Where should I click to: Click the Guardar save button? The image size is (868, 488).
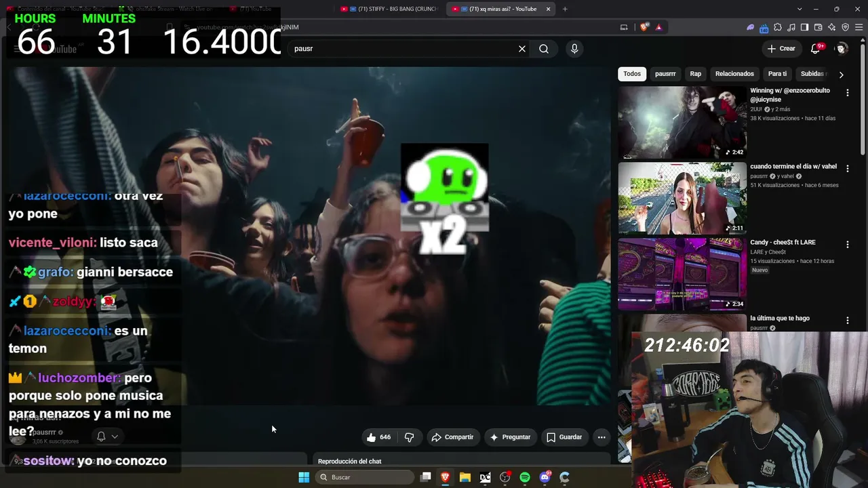[564, 437]
